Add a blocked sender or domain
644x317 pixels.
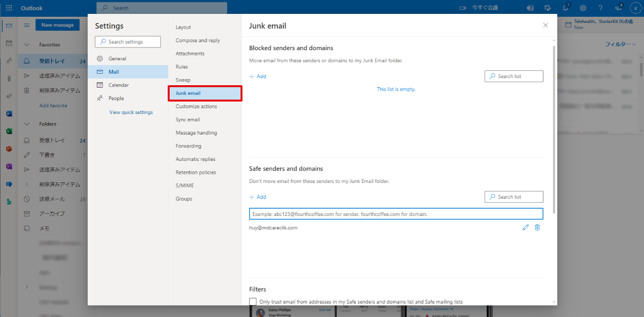[x=258, y=76]
